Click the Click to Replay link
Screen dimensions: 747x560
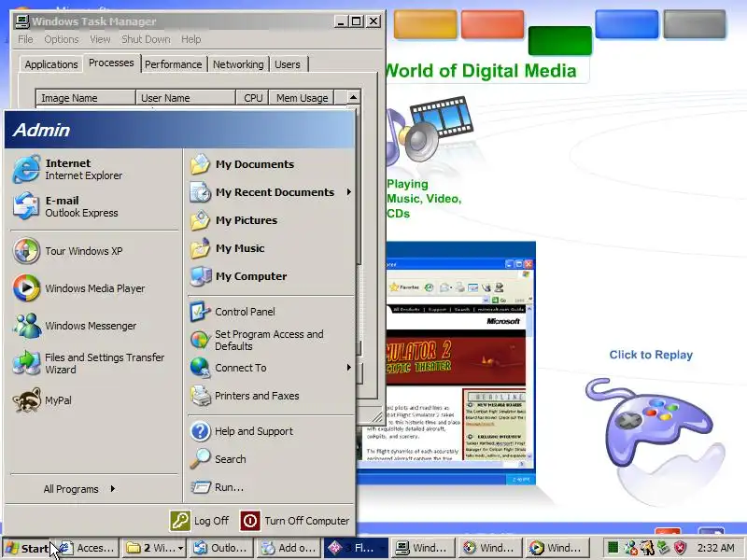651,355
